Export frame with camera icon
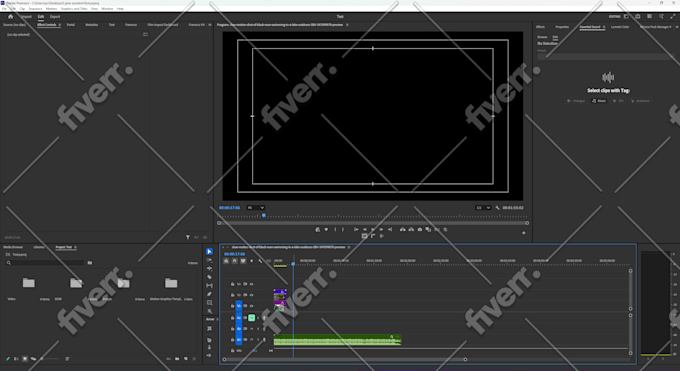Viewport: 680px width, 371px height. [420, 230]
